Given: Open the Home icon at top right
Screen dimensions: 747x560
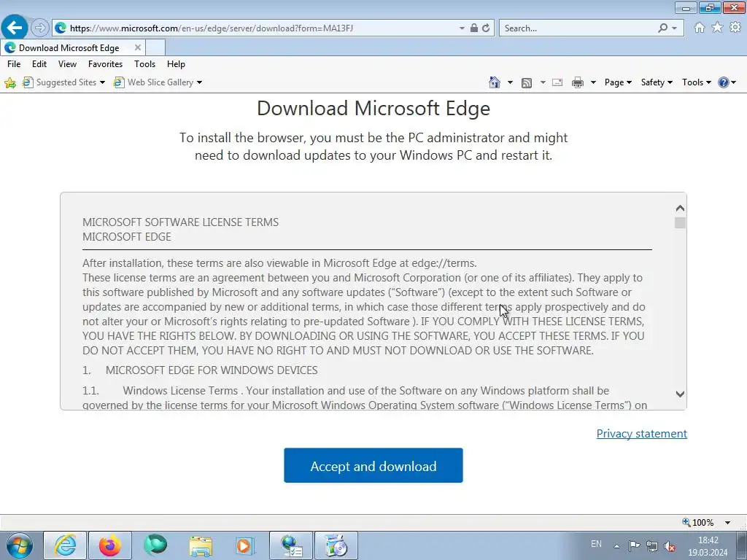Looking at the screenshot, I should click(x=700, y=28).
